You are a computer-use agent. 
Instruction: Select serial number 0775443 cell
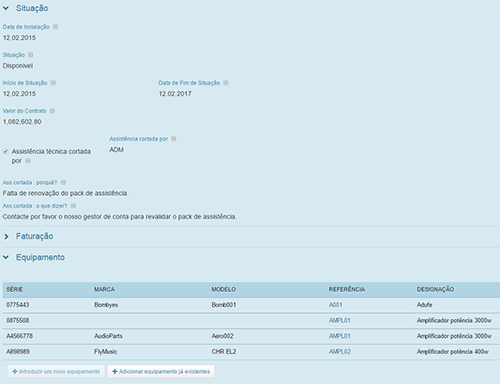18,305
